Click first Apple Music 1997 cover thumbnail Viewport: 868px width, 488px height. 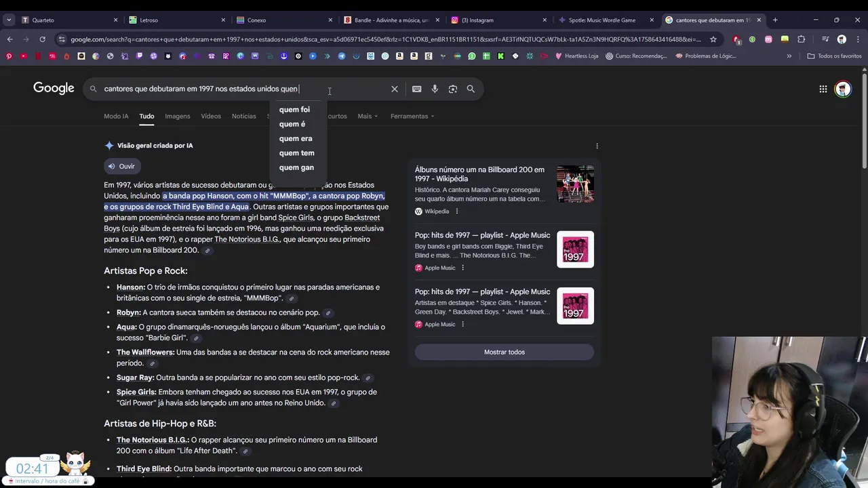pyautogui.click(x=575, y=249)
